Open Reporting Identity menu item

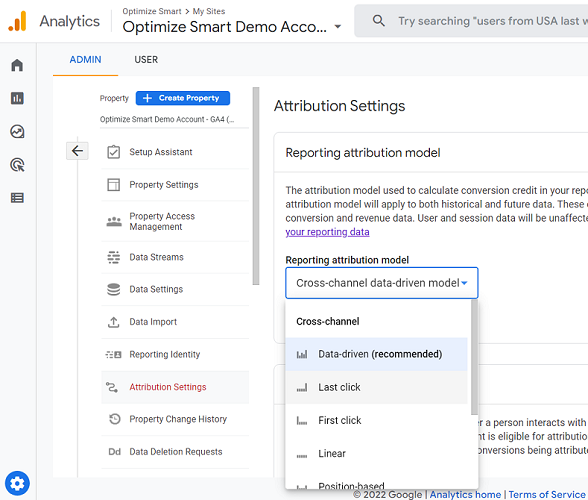175,354
